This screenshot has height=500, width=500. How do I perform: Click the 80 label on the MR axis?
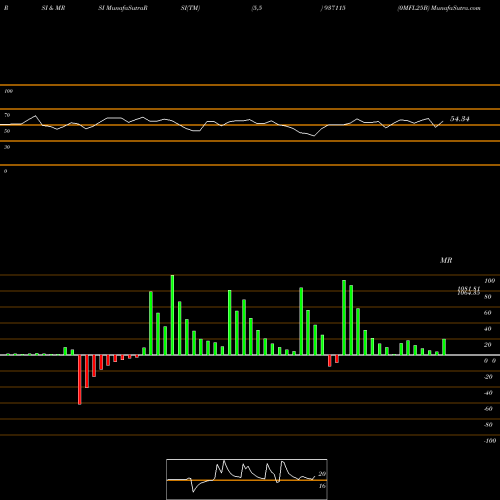point(488,297)
